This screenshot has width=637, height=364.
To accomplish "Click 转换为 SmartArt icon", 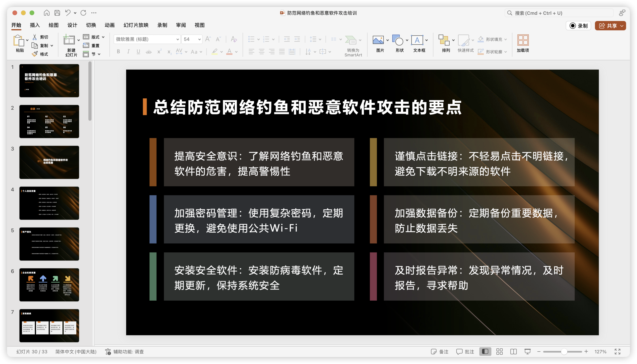I will [x=351, y=40].
